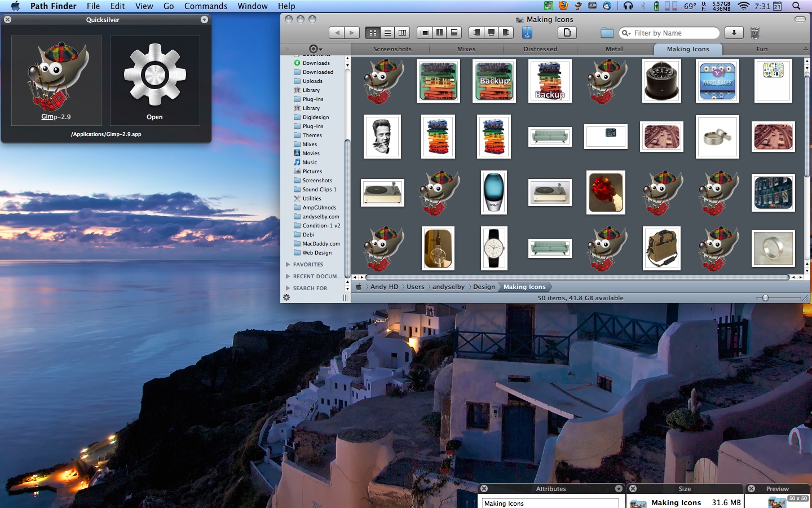Switch to the Fun tab
The height and width of the screenshot is (508, 812).
[762, 49]
